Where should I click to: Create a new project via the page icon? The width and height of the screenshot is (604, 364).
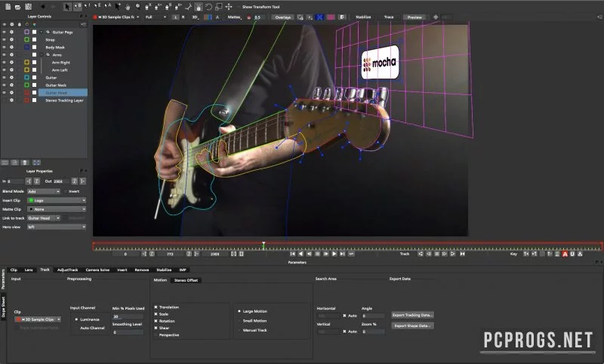8,7
